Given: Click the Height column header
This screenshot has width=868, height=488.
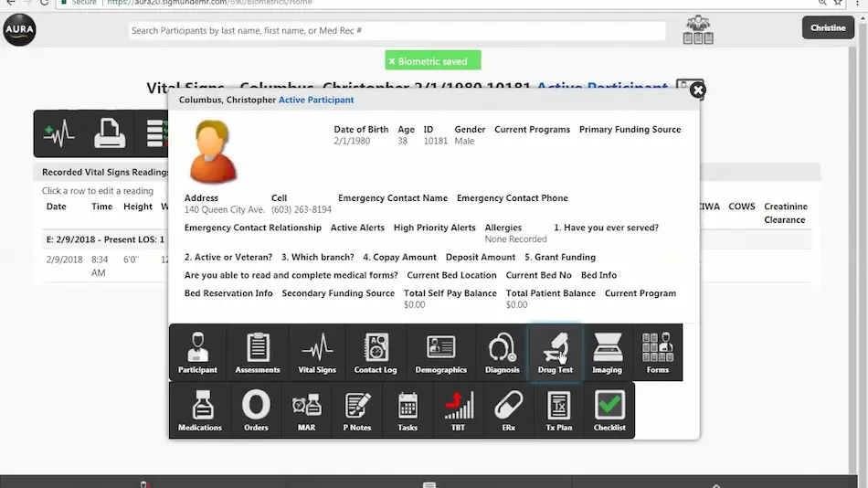Looking at the screenshot, I should pos(138,206).
